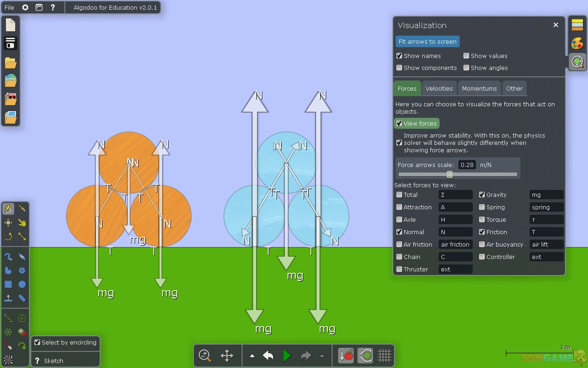This screenshot has width=588, height=368.
Task: Choose the Circle drawing tool
Action: [22, 284]
